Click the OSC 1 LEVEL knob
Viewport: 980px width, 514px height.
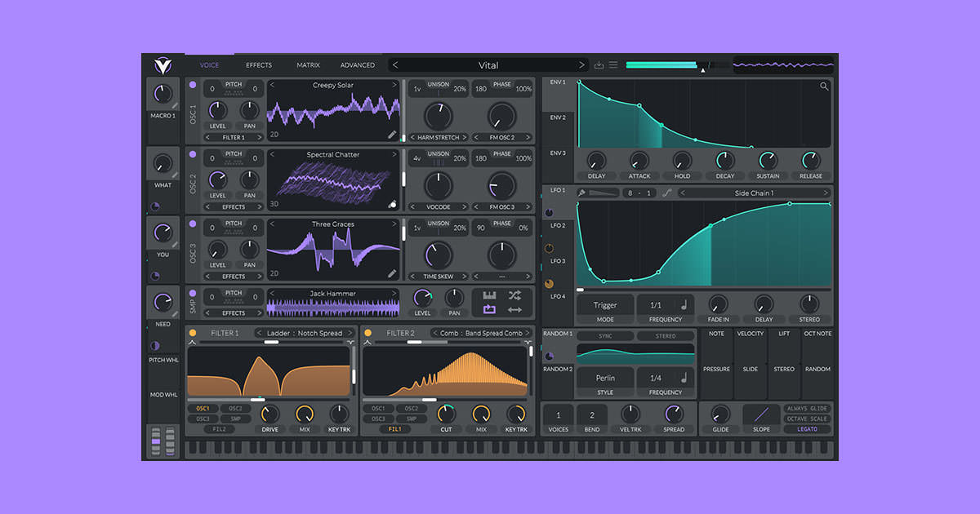(217, 111)
